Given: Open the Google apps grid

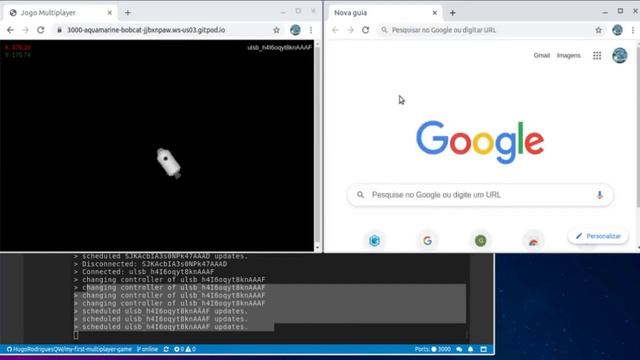Looking at the screenshot, I should point(597,56).
